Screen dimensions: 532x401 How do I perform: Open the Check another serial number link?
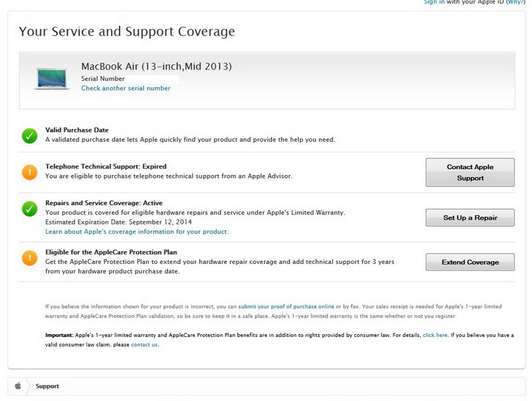point(126,88)
